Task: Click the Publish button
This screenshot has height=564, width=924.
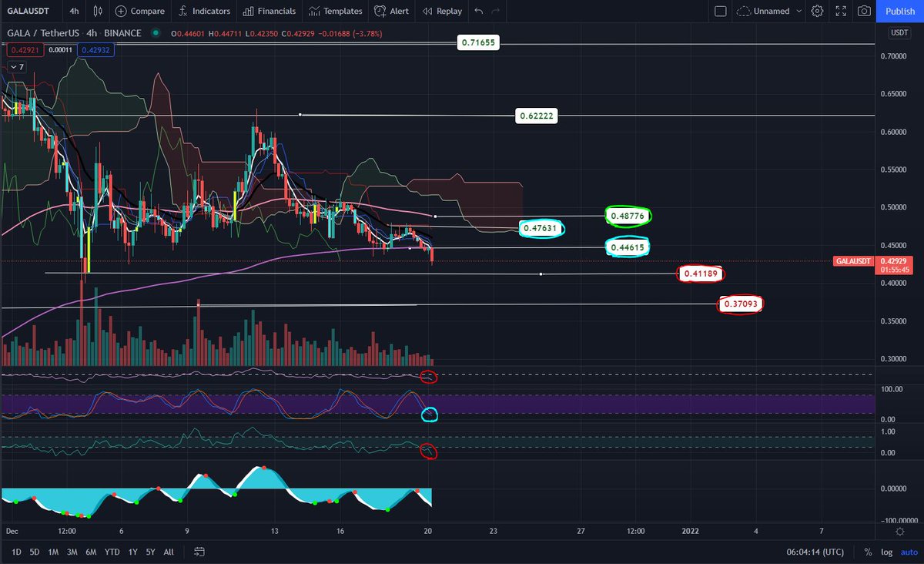Action: [899, 11]
